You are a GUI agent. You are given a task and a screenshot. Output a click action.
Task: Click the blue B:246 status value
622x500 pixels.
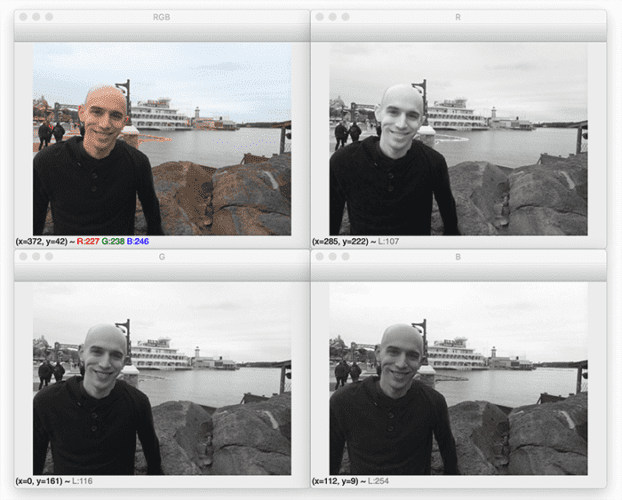[134, 241]
